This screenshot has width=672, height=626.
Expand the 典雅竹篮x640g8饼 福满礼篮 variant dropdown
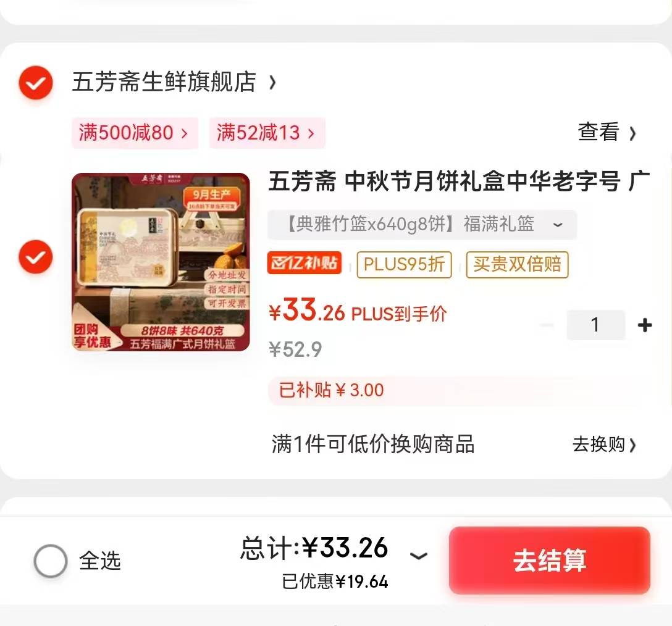(x=422, y=224)
